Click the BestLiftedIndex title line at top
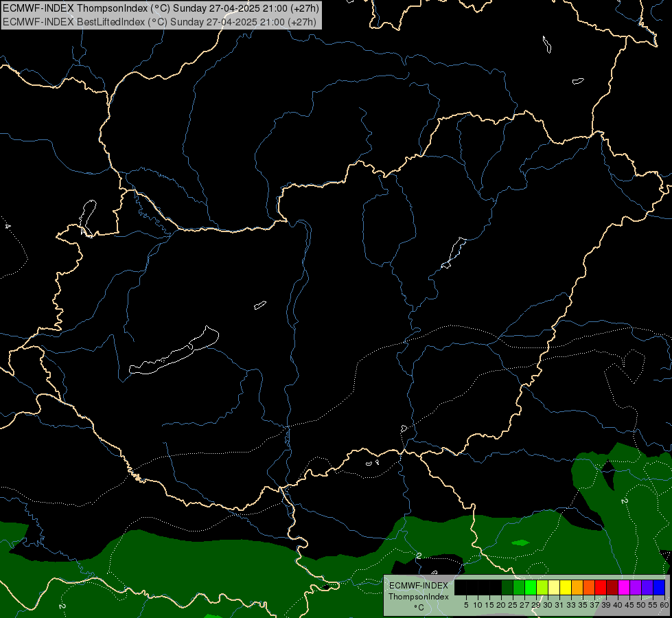 pyautogui.click(x=159, y=22)
